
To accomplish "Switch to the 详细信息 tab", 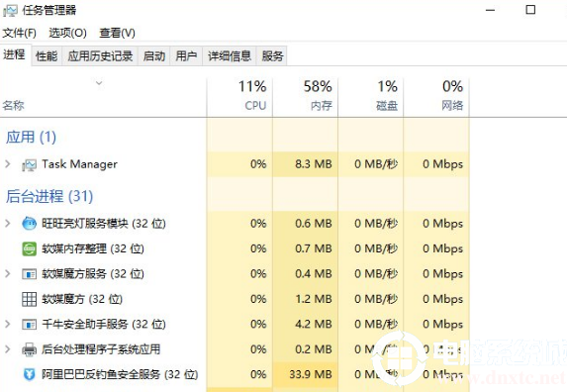I will pyautogui.click(x=230, y=56).
